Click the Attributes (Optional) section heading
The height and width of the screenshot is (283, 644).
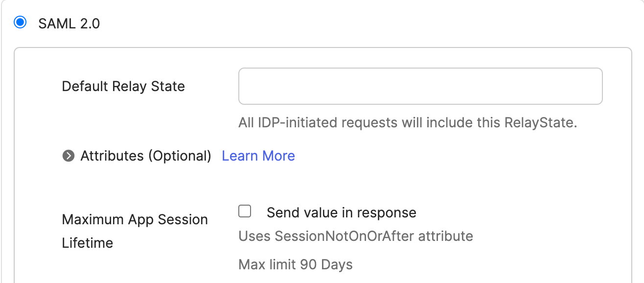coord(146,156)
